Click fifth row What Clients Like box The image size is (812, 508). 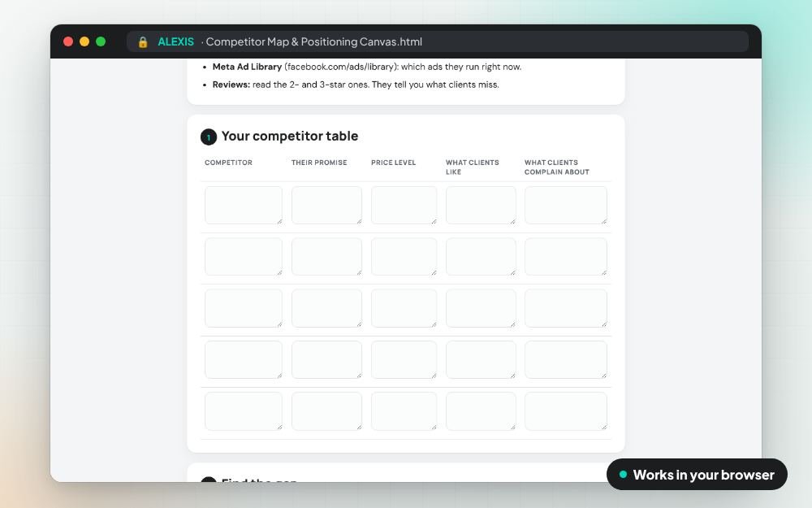[481, 411]
